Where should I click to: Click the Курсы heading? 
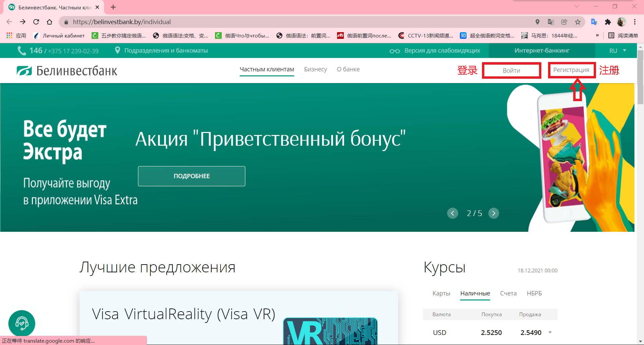(x=444, y=267)
